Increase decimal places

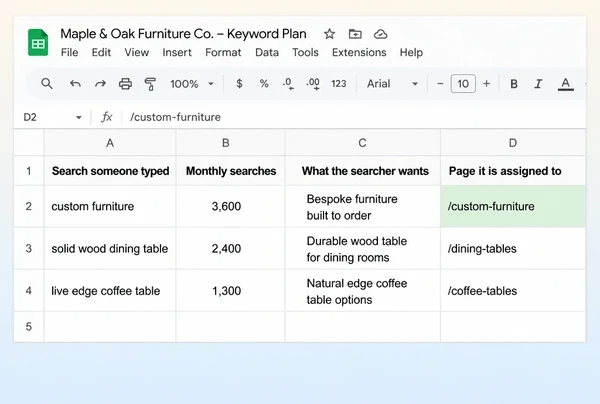pyautogui.click(x=313, y=84)
